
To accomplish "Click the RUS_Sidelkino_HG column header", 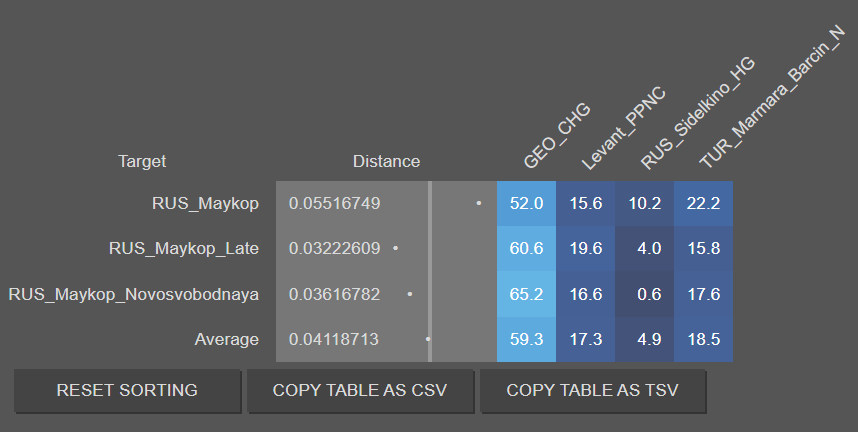I will point(695,114).
